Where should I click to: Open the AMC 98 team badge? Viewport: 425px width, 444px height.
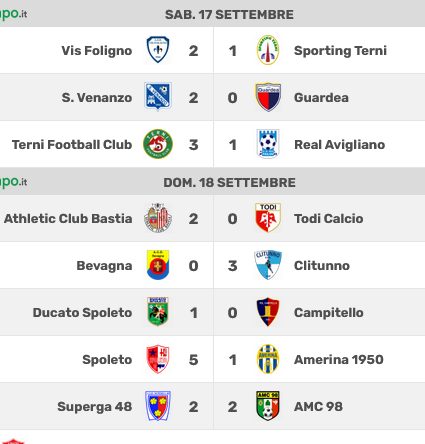click(268, 406)
